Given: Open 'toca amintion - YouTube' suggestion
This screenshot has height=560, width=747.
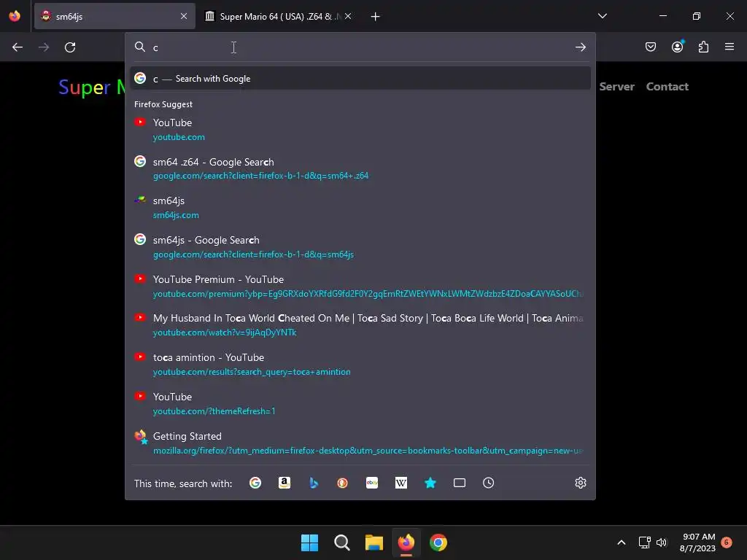Looking at the screenshot, I should 360,365.
